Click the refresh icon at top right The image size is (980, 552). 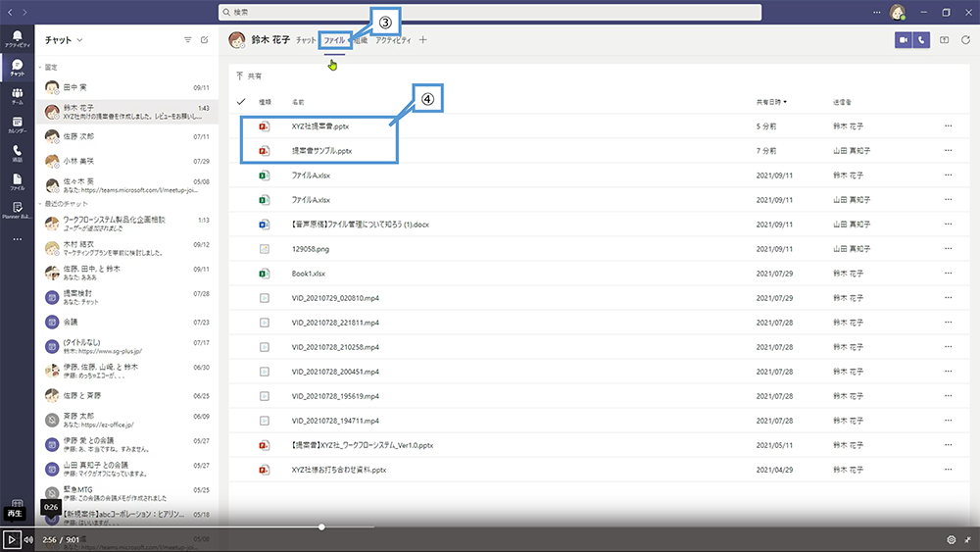tap(965, 40)
